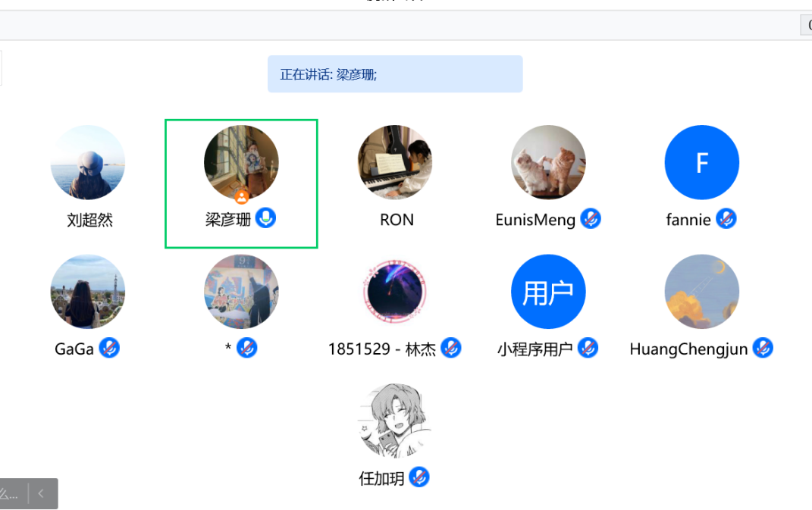This screenshot has width=812, height=510.
Task: Click 小程序用户's muted microphone icon
Action: 588,349
